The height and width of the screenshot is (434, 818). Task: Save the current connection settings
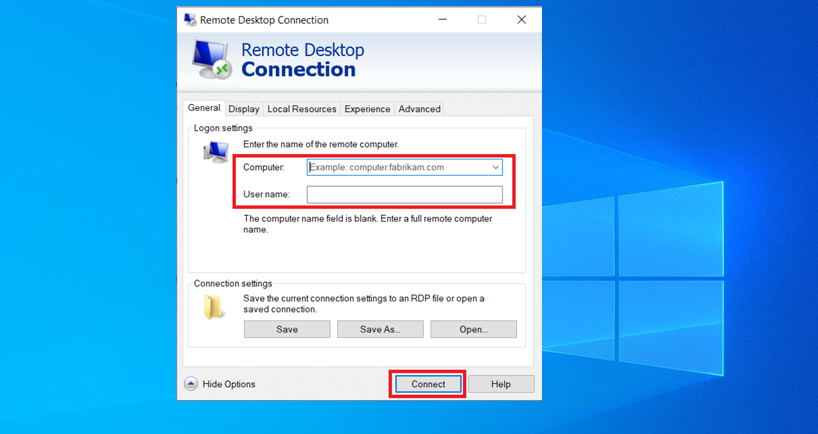pos(287,329)
